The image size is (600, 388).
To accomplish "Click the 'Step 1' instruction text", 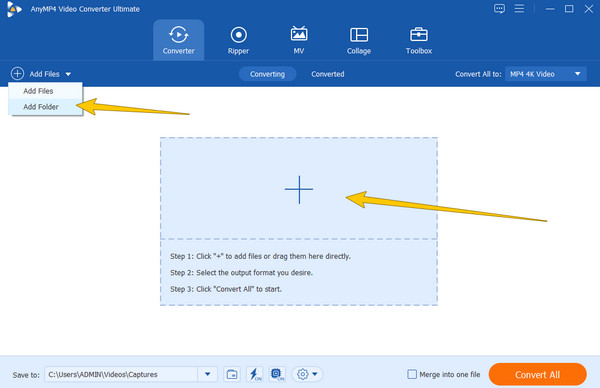I will click(x=260, y=256).
